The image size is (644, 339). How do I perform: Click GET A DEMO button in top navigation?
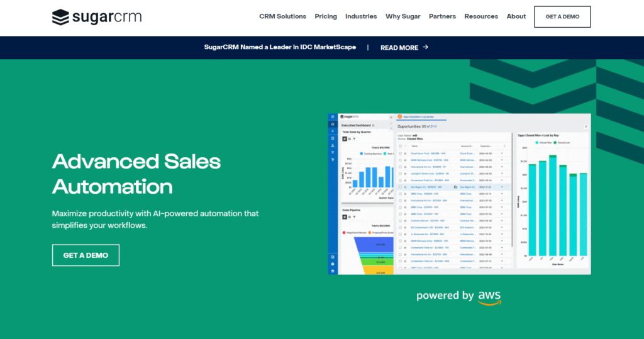pos(562,16)
